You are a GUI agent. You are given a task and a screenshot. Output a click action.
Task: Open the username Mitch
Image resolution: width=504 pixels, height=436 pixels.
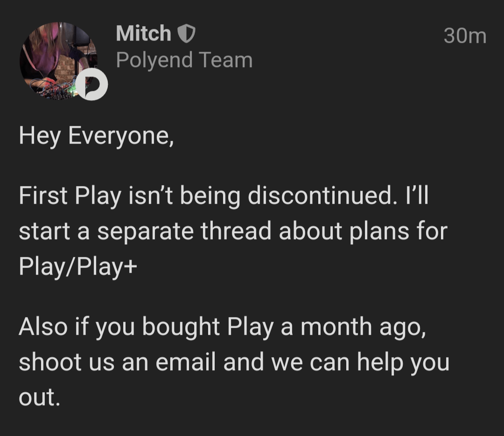pos(143,33)
